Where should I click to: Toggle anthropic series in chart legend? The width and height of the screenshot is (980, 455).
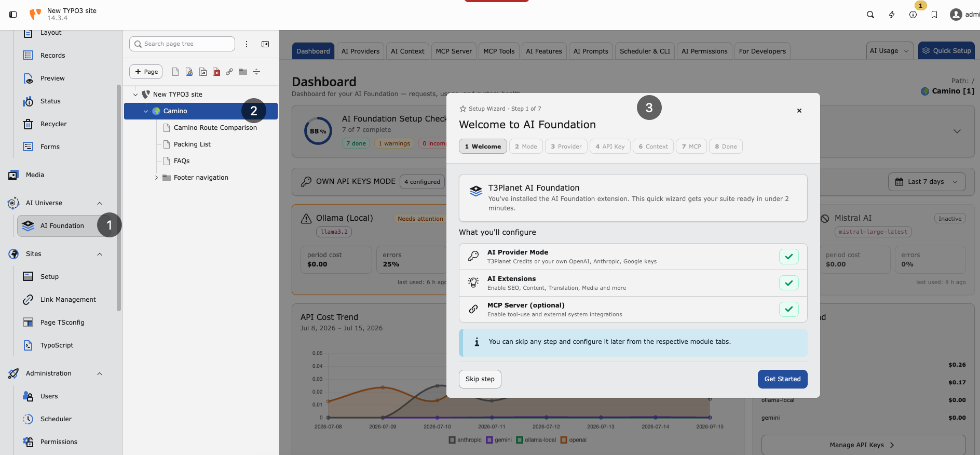(465, 440)
